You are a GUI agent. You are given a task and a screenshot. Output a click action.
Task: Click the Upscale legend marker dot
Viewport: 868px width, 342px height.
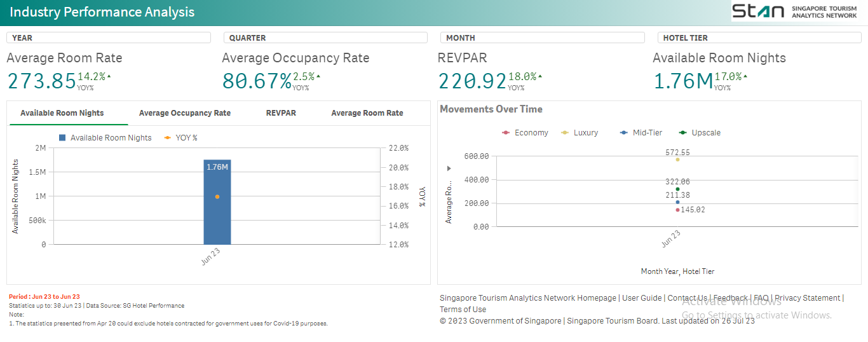pyautogui.click(x=682, y=133)
